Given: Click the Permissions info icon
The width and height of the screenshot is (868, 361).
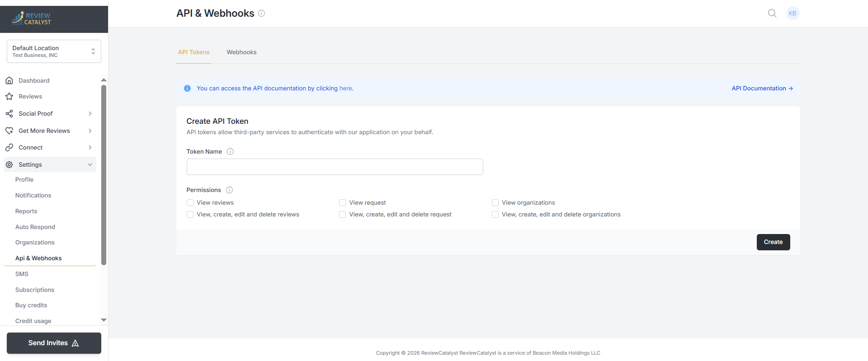Looking at the screenshot, I should [229, 190].
